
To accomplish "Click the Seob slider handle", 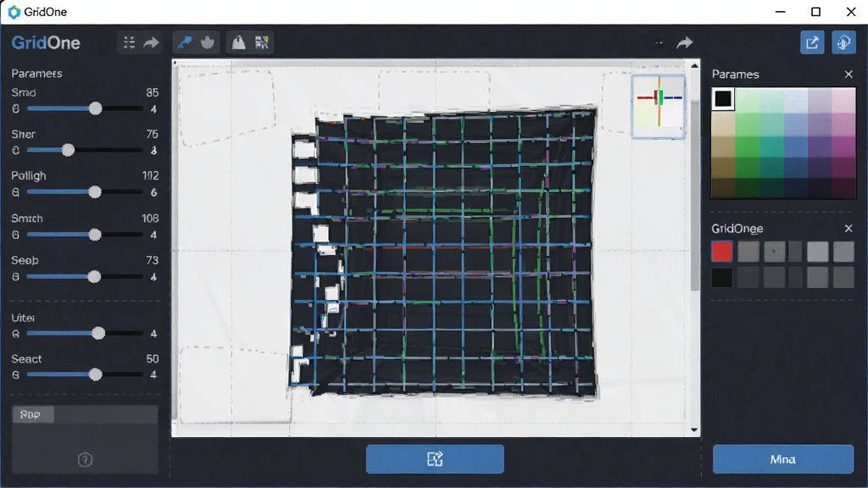I will [95, 277].
